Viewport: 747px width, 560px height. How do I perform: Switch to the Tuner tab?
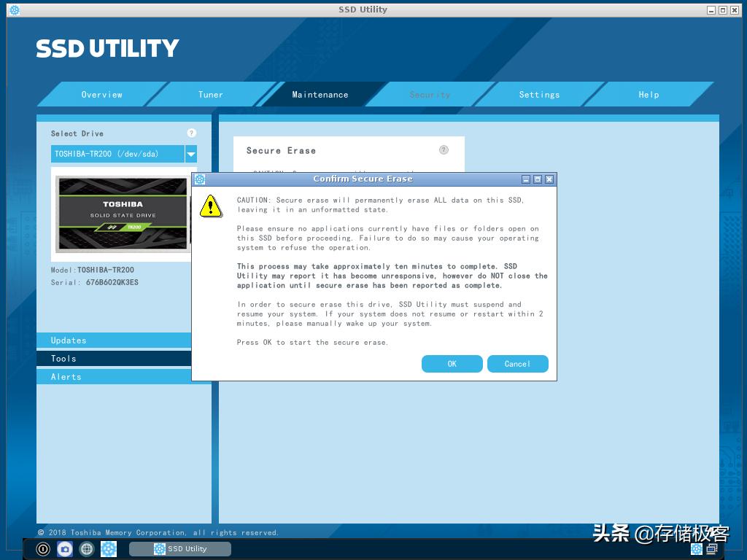tap(211, 94)
